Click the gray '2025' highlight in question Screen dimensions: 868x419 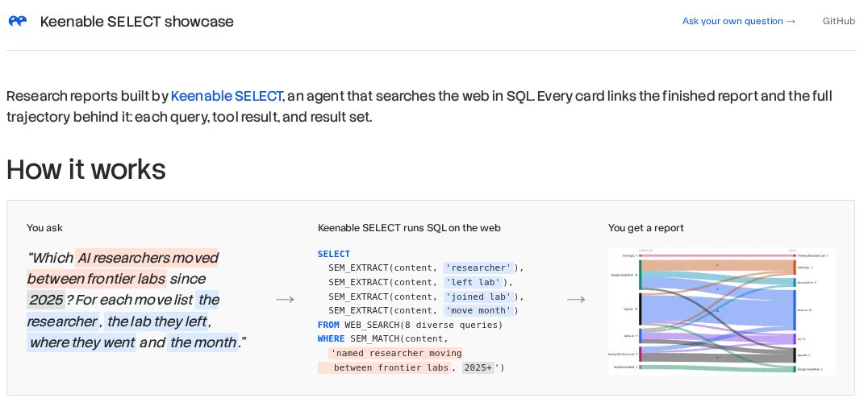(x=46, y=301)
